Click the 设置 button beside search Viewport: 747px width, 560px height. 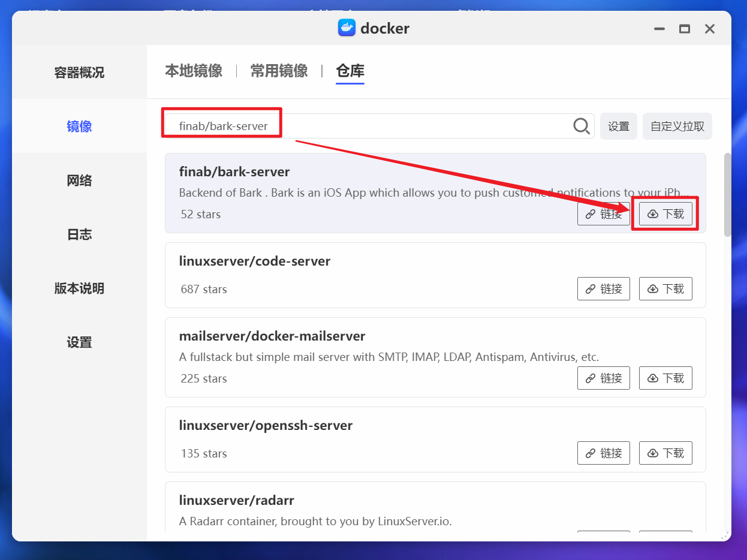pos(619,127)
